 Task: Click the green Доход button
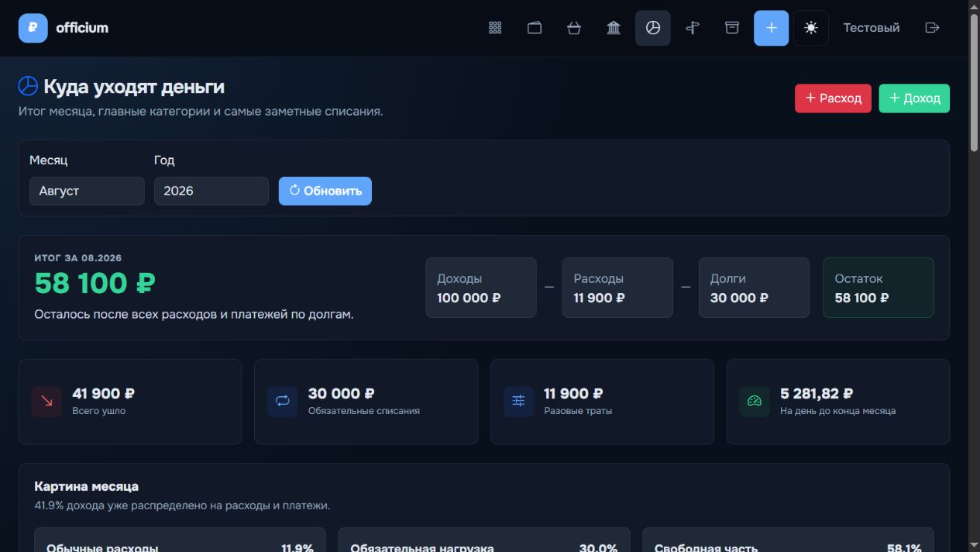point(914,98)
